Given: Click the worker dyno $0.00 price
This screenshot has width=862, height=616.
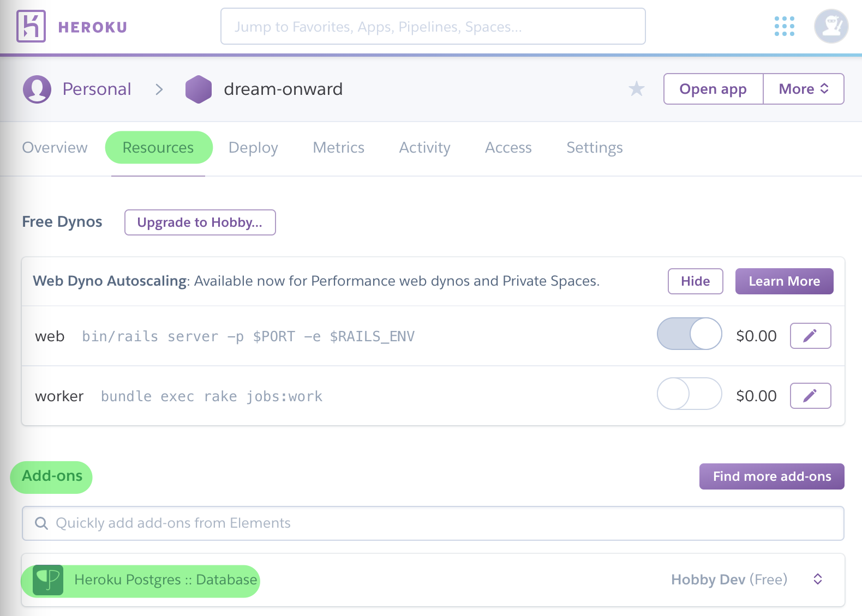Looking at the screenshot, I should tap(756, 396).
